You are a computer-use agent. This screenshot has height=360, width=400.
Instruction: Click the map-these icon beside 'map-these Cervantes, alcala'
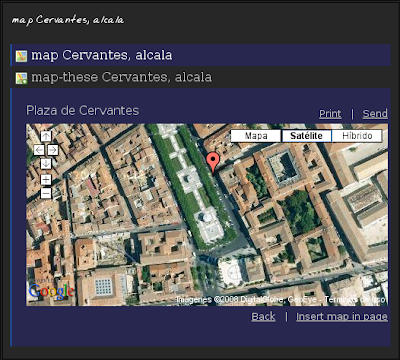(21, 78)
